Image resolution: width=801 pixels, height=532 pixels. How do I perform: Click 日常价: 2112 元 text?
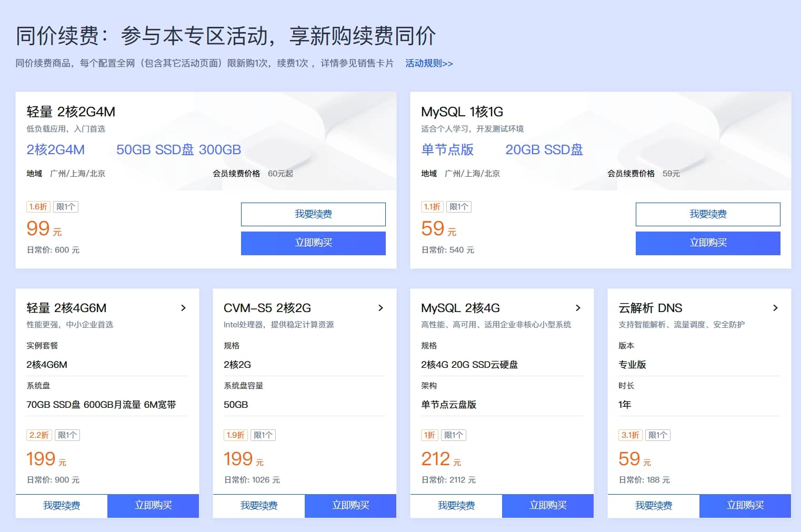pos(448,480)
